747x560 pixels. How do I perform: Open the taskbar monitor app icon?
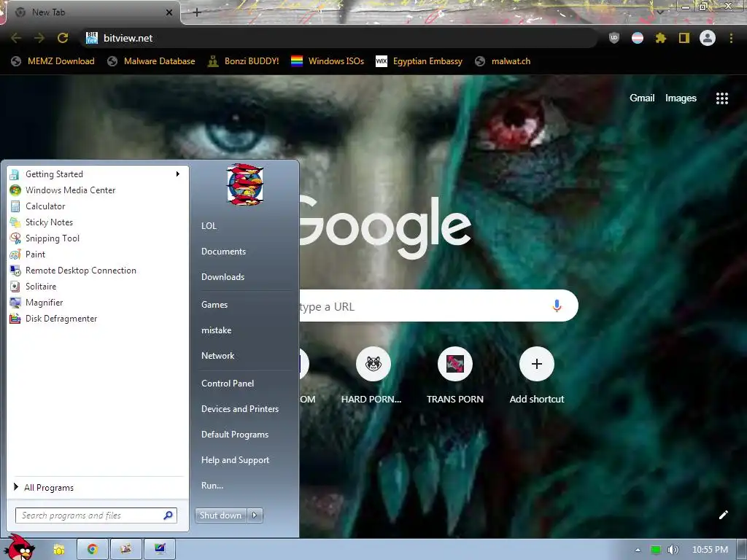(160, 550)
